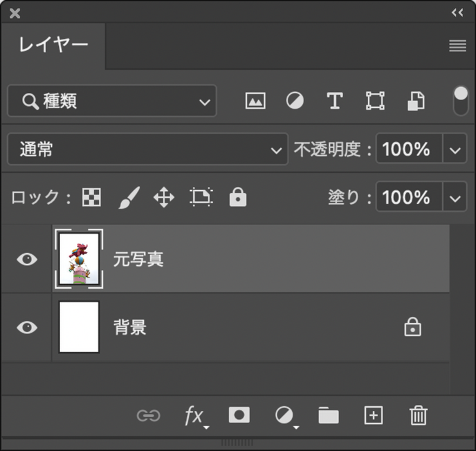This screenshot has height=451, width=476.
Task: Add a layer mask
Action: [239, 416]
